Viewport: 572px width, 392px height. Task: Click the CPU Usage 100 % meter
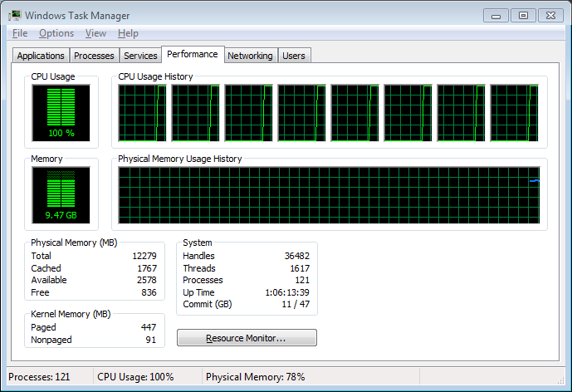[x=61, y=113]
